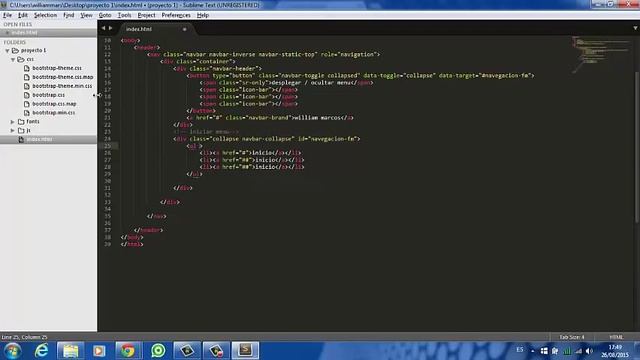Collapse the proyecto 1 folder
This screenshot has width=640, height=360.
[7, 51]
